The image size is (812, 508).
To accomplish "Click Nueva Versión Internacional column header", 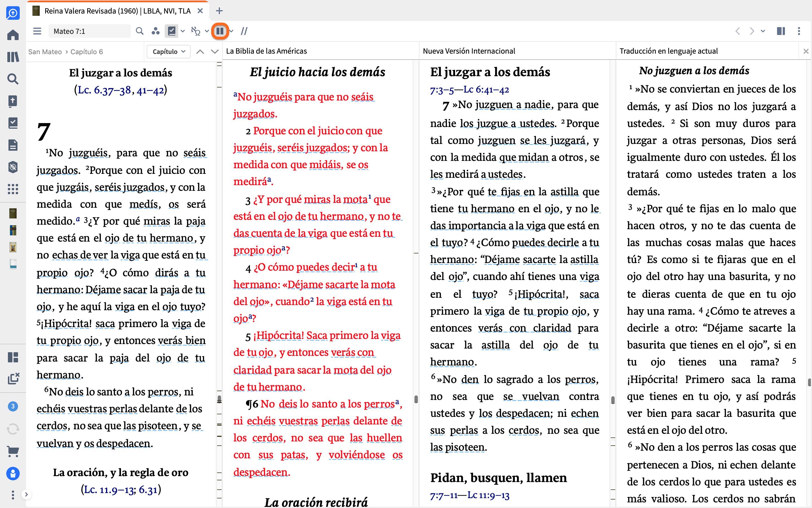I will click(469, 51).
